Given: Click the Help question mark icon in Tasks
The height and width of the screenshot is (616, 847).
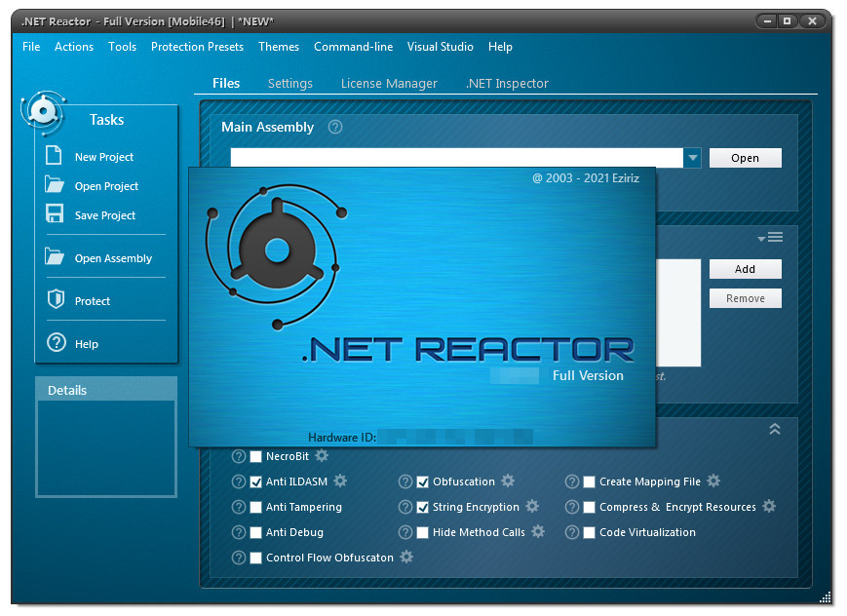Looking at the screenshot, I should point(57,342).
